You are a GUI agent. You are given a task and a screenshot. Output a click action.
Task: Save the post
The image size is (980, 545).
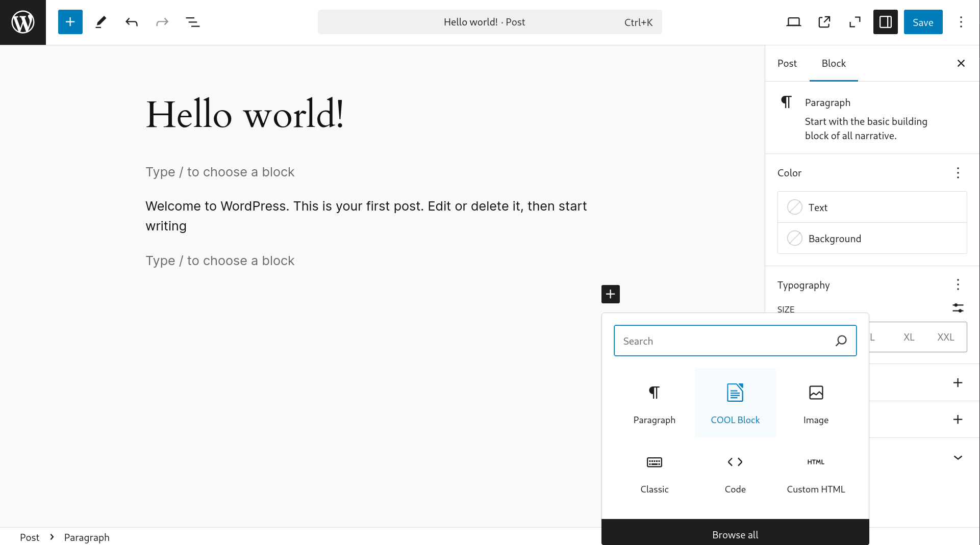923,22
